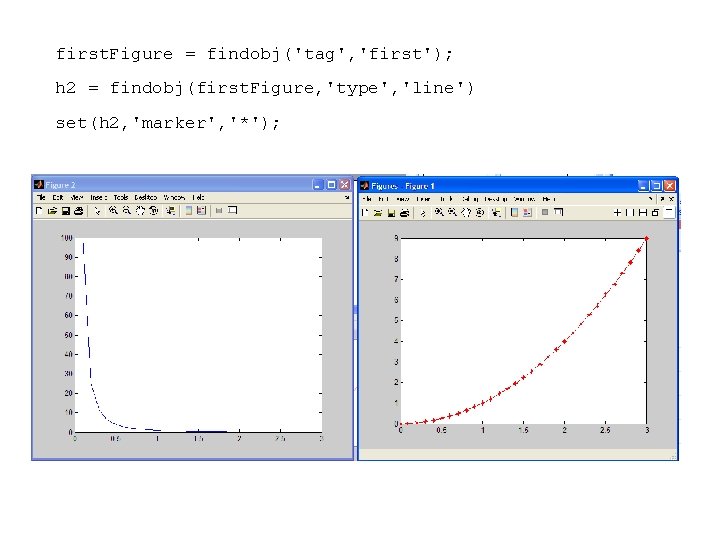Click the tile-layout plus icon in Figures window
This screenshot has width=720, height=540.
(618, 212)
